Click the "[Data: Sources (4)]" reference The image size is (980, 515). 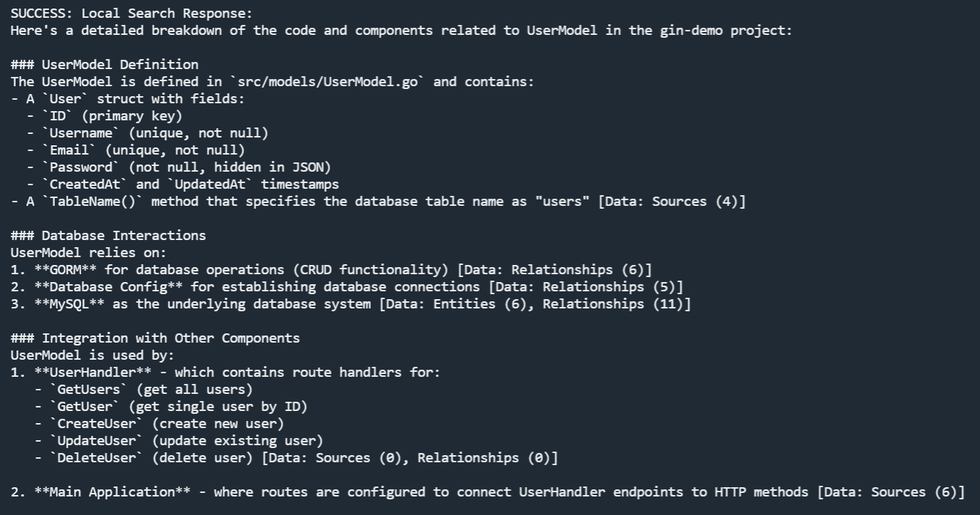(672, 202)
